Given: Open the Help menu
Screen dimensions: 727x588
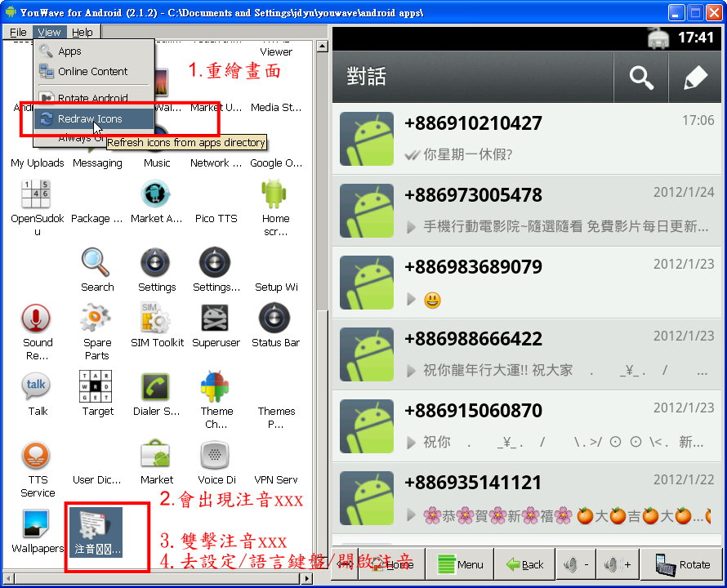Looking at the screenshot, I should pos(82,33).
